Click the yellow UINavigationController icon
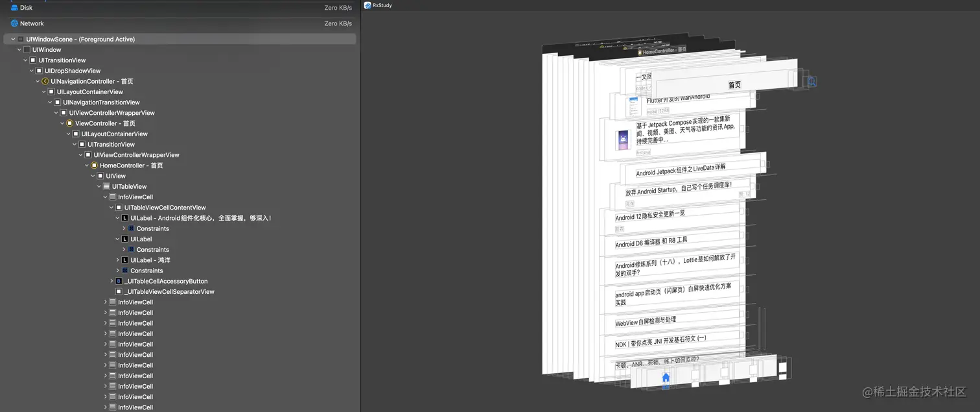The image size is (980, 412). click(45, 81)
